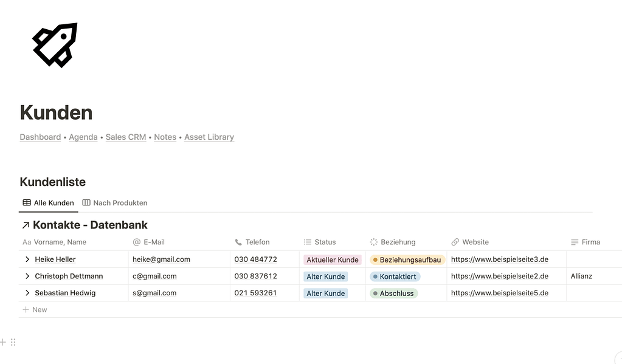The image size is (622, 364).
Task: Click the Beziehungsaufbau orange tag
Action: pyautogui.click(x=407, y=259)
